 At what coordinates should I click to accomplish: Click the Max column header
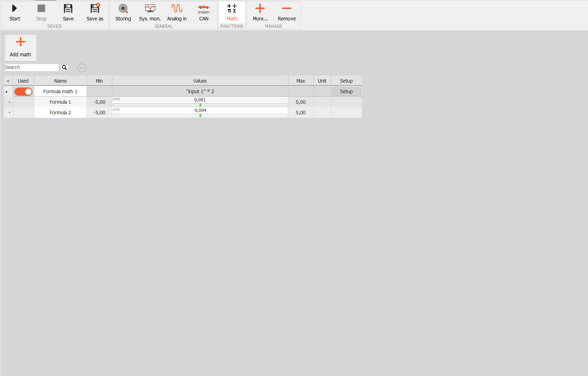[x=301, y=81]
